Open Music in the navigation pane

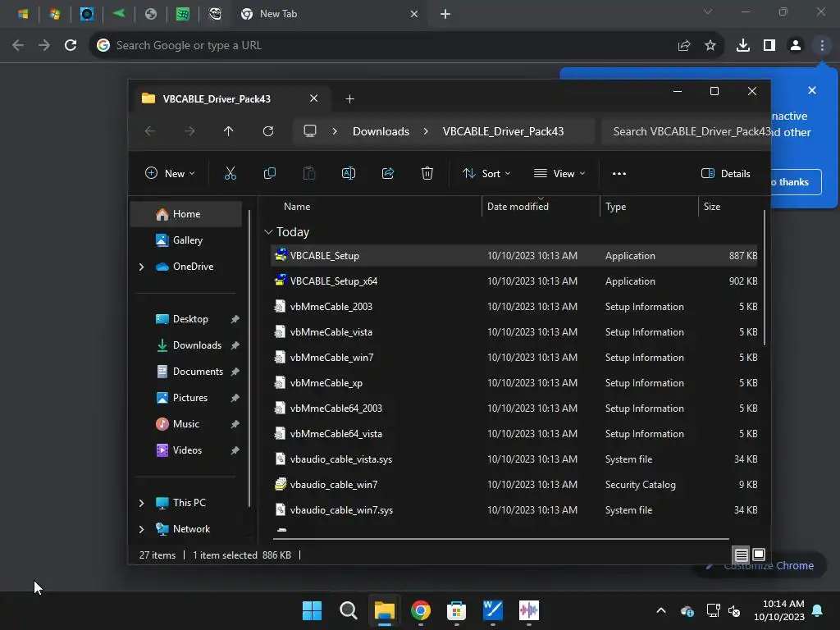click(186, 424)
